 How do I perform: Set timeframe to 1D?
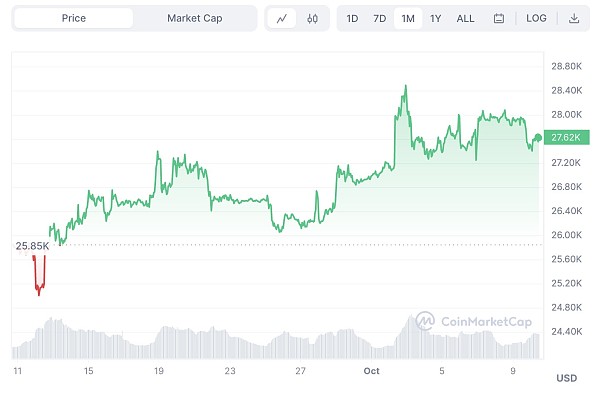click(x=352, y=18)
